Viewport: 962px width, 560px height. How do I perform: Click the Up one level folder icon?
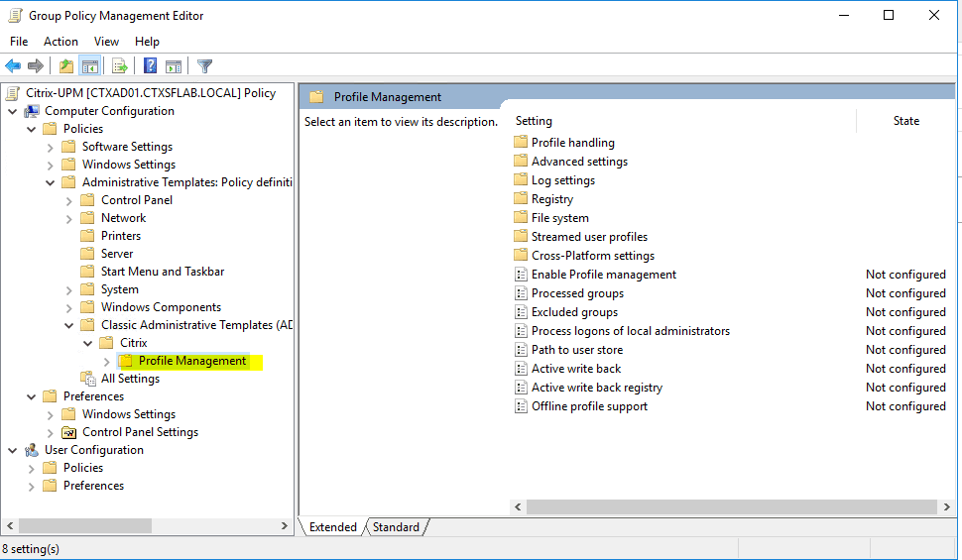[x=66, y=65]
